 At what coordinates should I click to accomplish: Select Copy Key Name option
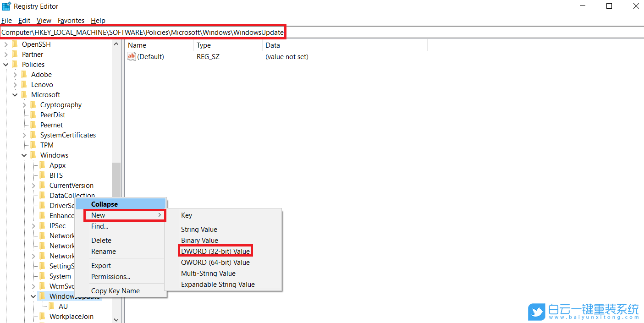[115, 291]
